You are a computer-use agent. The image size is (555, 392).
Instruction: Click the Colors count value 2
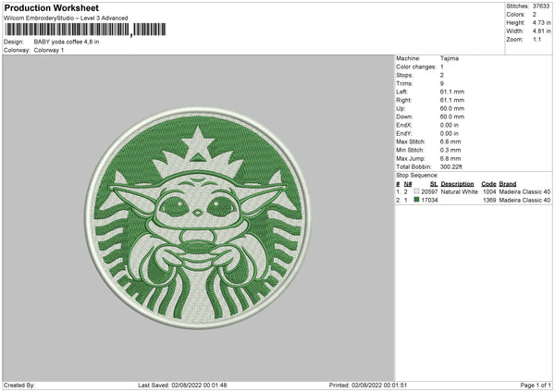[535, 15]
